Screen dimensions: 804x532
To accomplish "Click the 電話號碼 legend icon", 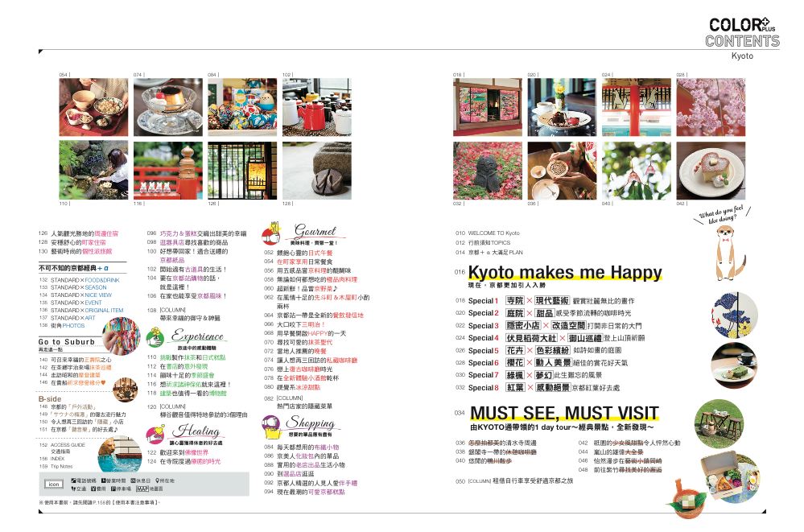I will pos(74,480).
